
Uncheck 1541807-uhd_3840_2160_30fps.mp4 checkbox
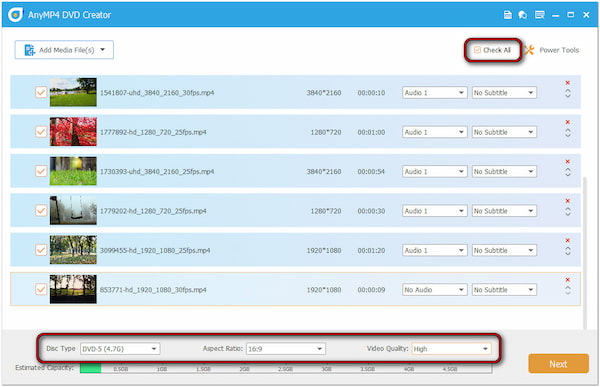click(41, 92)
